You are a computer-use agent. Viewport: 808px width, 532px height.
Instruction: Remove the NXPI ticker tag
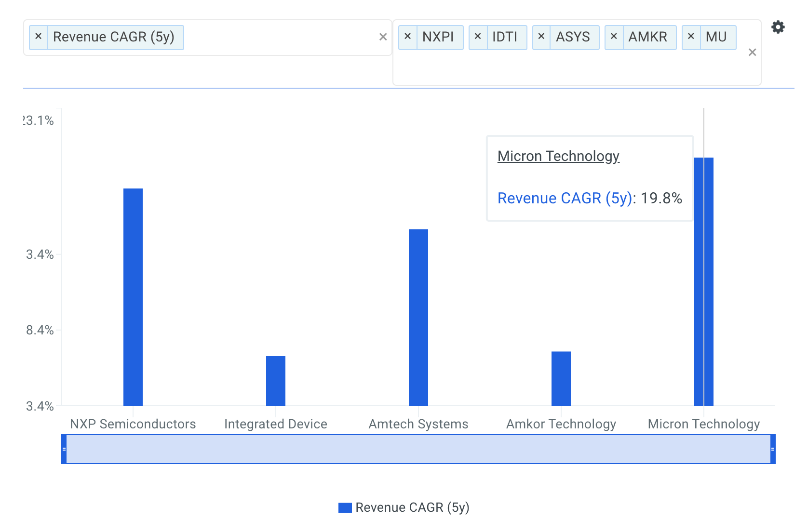[x=407, y=37]
